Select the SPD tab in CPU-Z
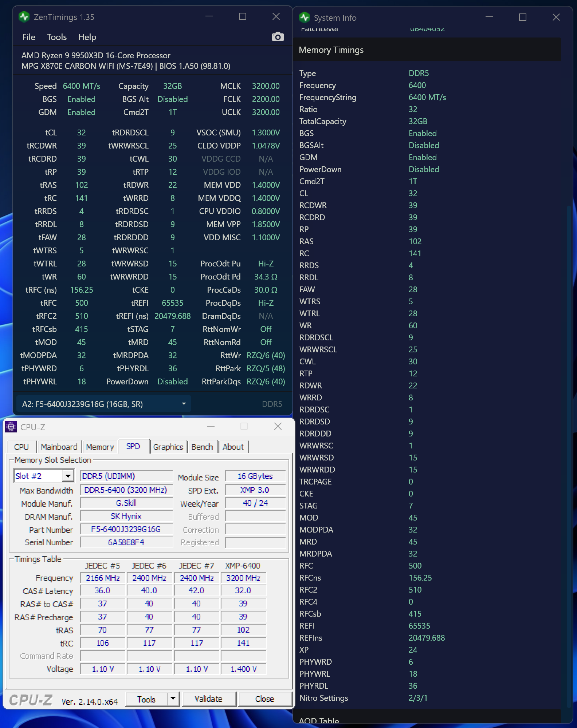The height and width of the screenshot is (728, 577). (x=133, y=446)
